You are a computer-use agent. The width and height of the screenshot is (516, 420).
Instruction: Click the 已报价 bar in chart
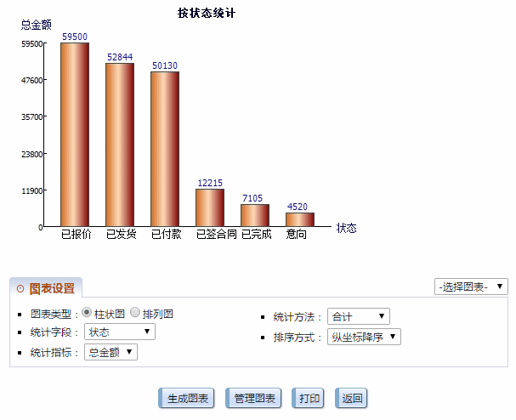(x=75, y=134)
